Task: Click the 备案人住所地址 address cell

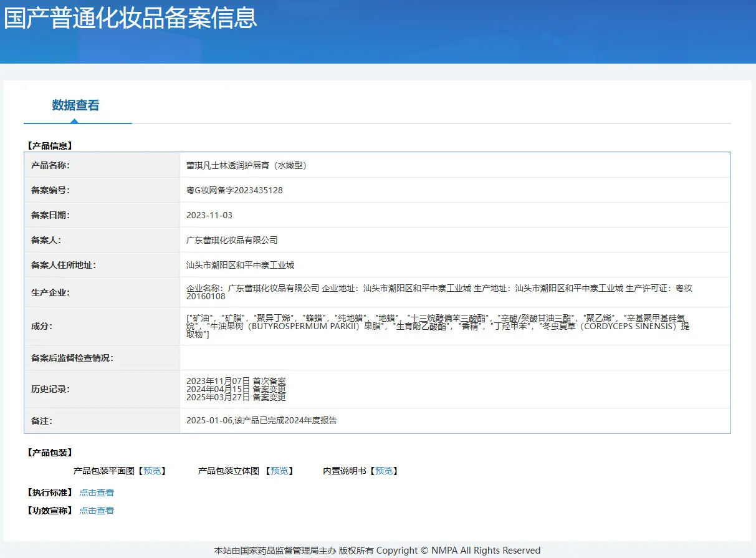Action: point(455,265)
